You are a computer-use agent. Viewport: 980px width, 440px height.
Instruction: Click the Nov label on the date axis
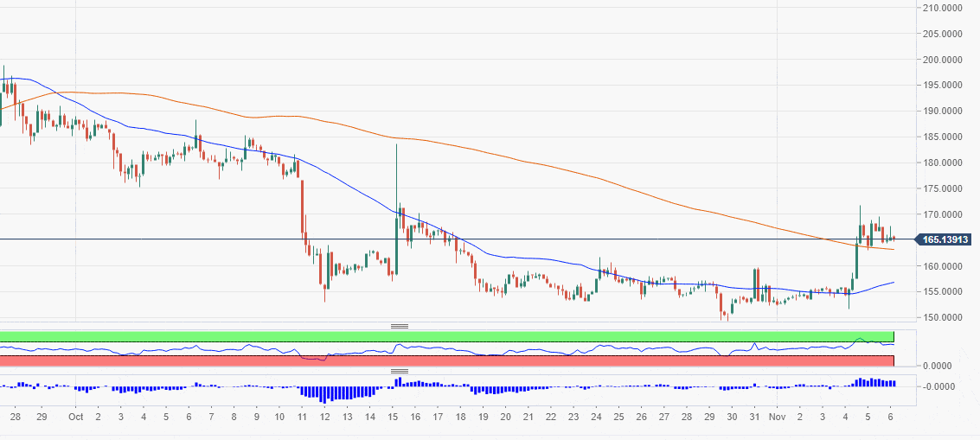(778, 417)
